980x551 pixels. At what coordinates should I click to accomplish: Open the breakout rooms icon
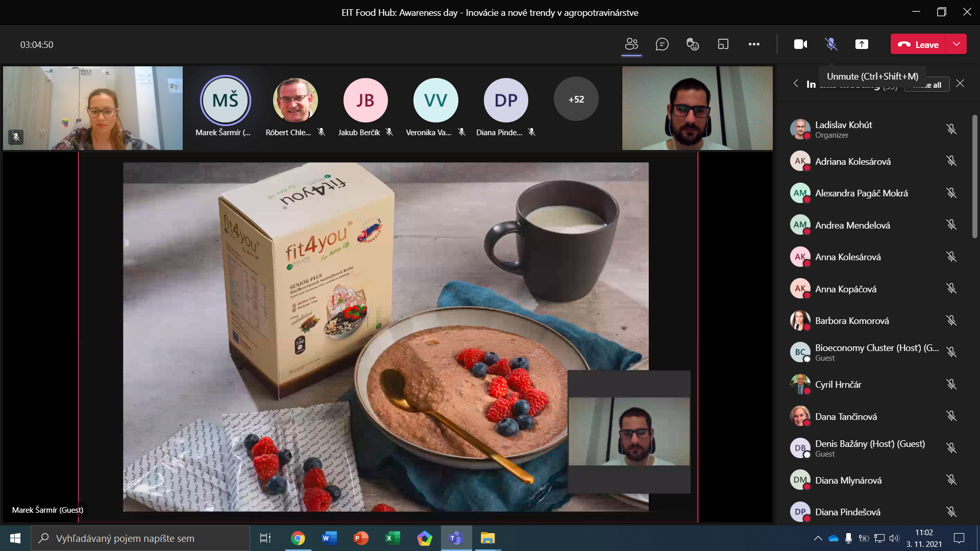tap(723, 44)
